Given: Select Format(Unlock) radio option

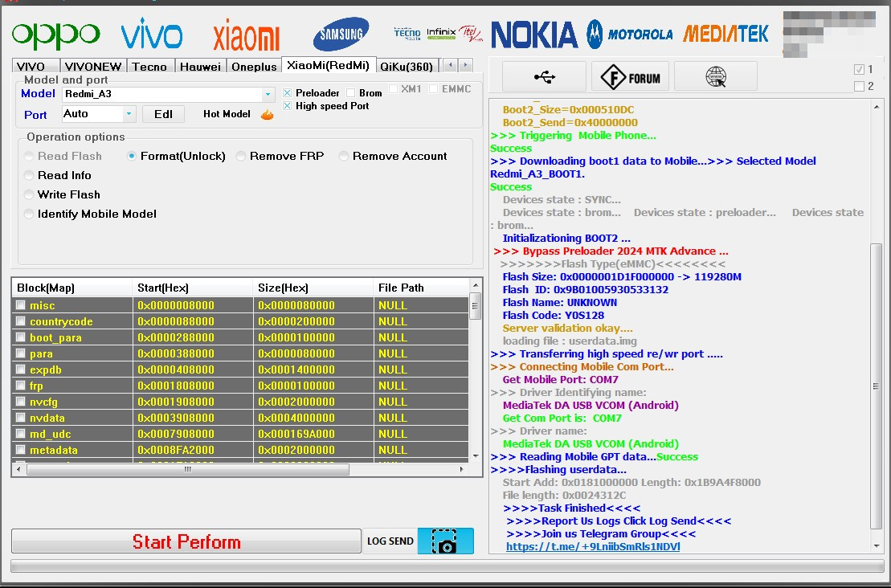Looking at the screenshot, I should [x=132, y=156].
